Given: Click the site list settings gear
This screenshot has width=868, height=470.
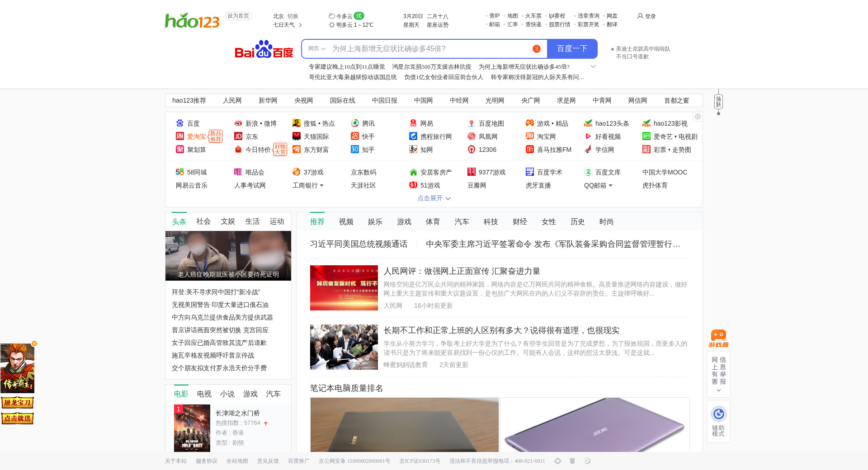Looking at the screenshot, I should 698,117.
